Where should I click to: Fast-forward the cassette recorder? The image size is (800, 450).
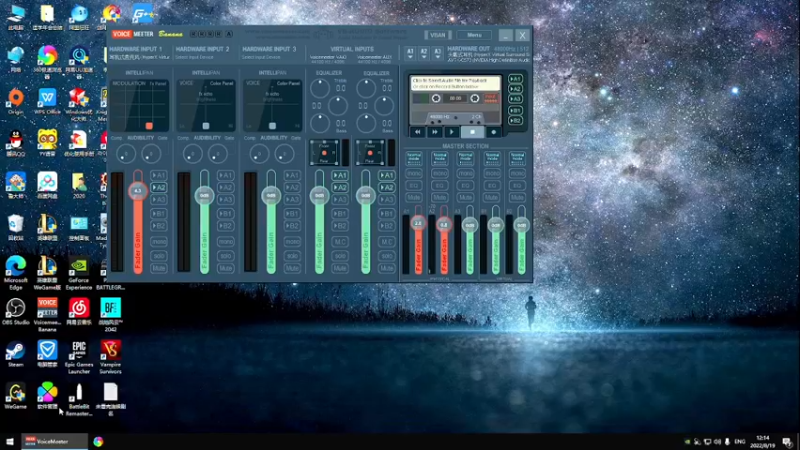[x=435, y=132]
